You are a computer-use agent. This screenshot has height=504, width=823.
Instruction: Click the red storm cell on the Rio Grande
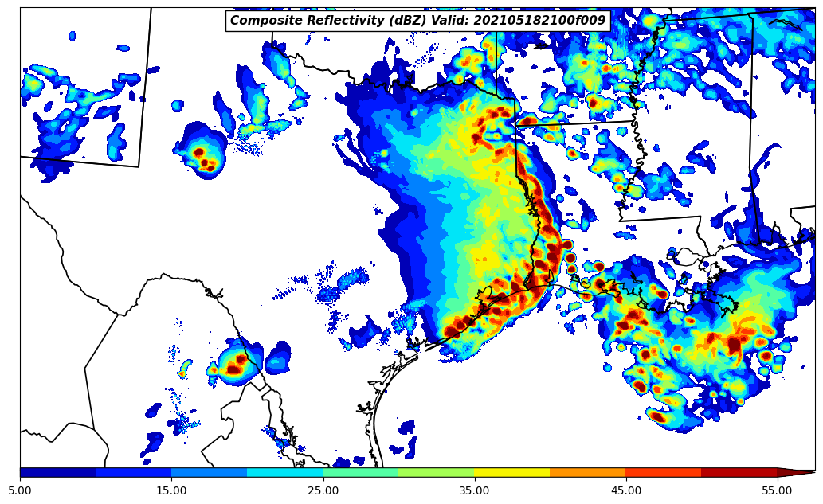[x=235, y=365]
